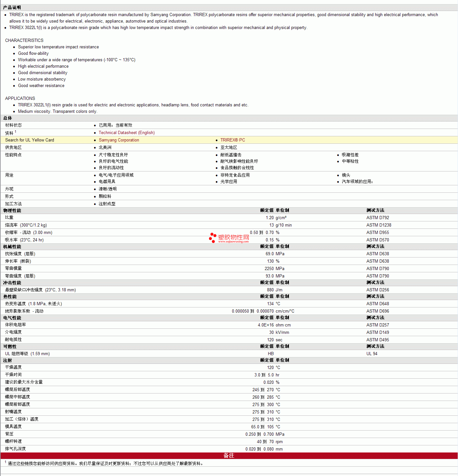
Task: Click the "清晰/透明" appearance value
Action: pos(108,189)
